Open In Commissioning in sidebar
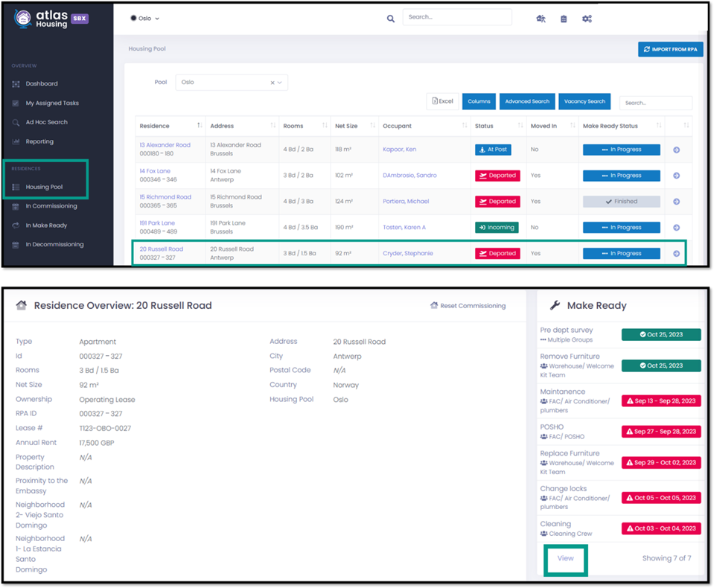The width and height of the screenshot is (714, 588). pyautogui.click(x=51, y=206)
